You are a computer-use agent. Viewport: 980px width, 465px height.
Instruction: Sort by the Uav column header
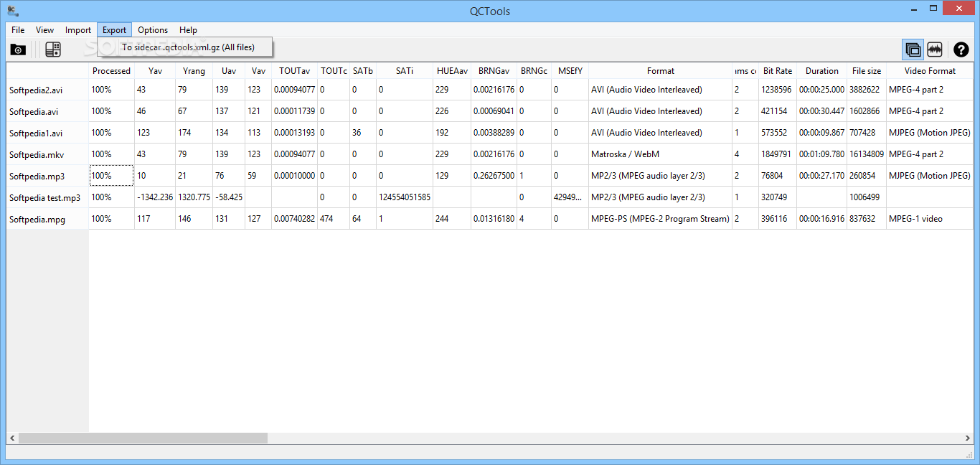click(x=229, y=71)
